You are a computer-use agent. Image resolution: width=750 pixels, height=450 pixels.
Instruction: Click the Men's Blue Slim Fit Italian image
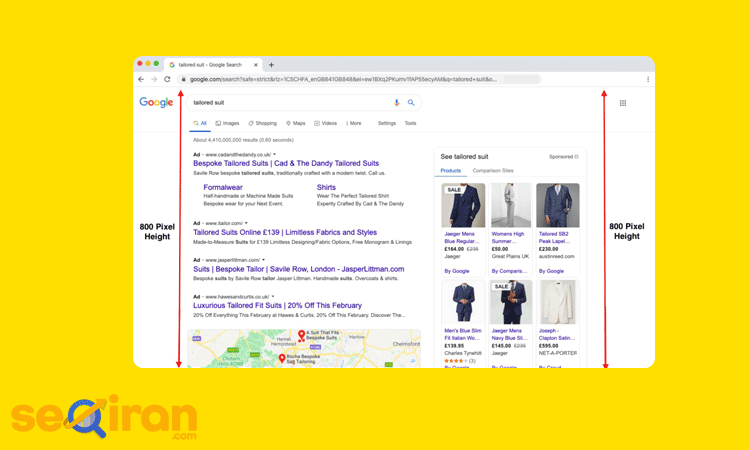tap(463, 302)
